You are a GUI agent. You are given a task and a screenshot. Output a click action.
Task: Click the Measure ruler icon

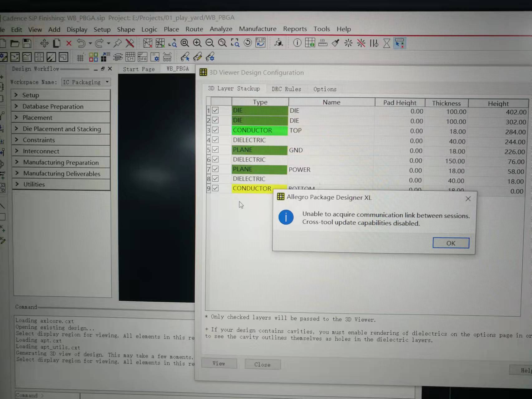323,43
